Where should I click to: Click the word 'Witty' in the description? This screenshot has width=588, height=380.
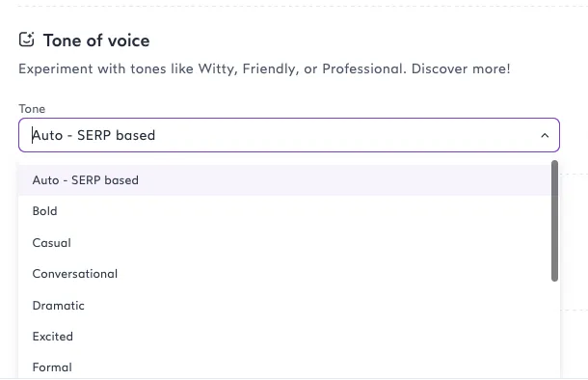pos(216,69)
